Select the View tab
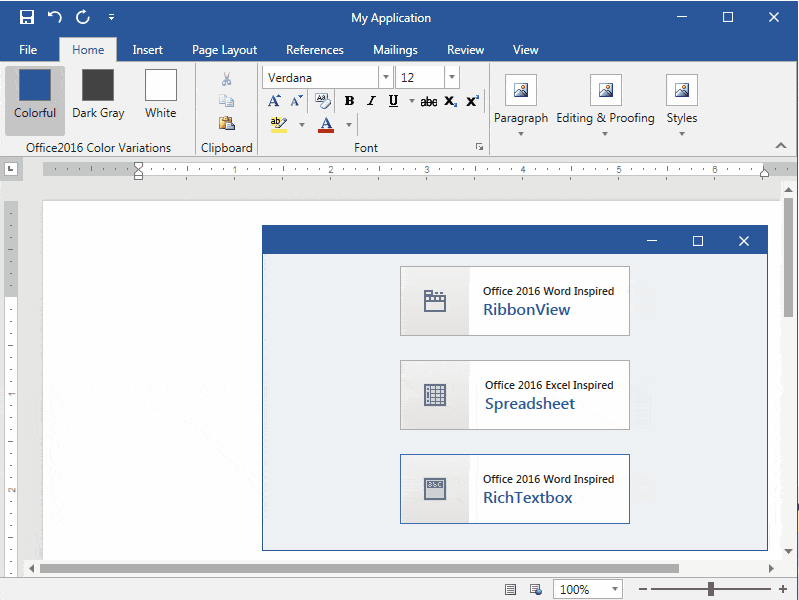 (525, 50)
